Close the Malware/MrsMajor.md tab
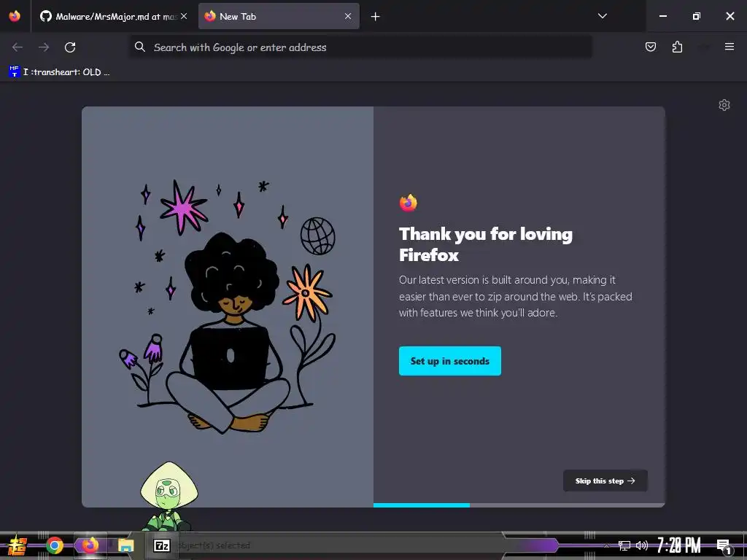 tap(184, 16)
